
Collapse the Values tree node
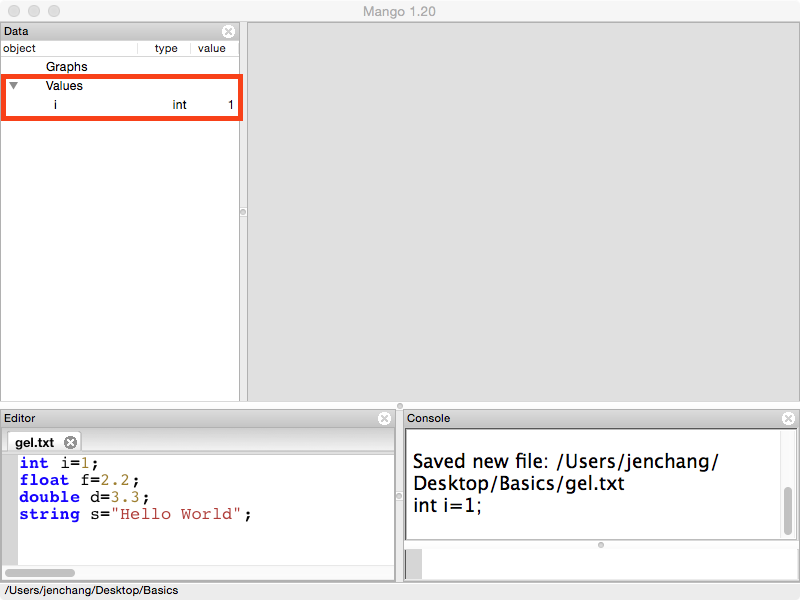click(13, 86)
